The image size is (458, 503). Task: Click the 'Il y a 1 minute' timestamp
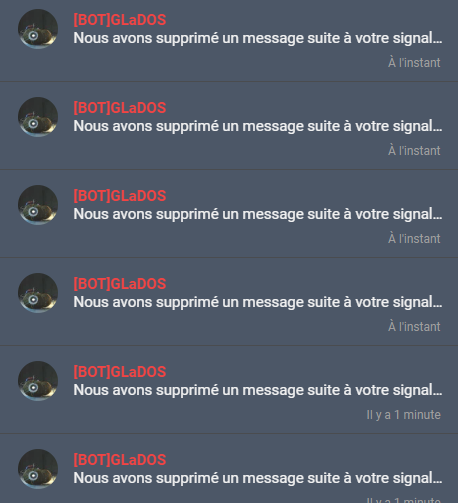(x=404, y=415)
